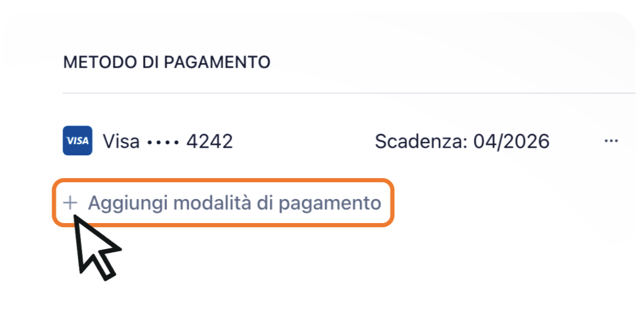Open the three-dot menu for Visa card
Image resolution: width=644 pixels, height=313 pixels.
point(611,141)
